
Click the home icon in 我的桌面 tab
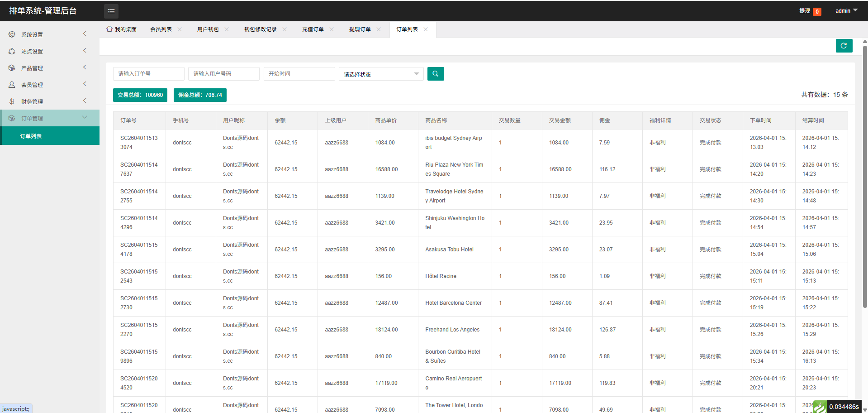(109, 29)
